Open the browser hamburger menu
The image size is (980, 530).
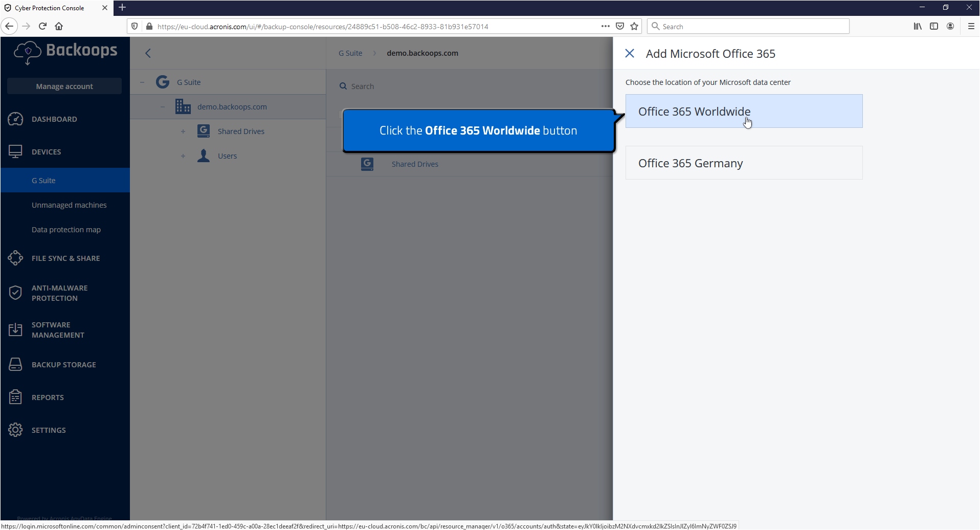(971, 26)
